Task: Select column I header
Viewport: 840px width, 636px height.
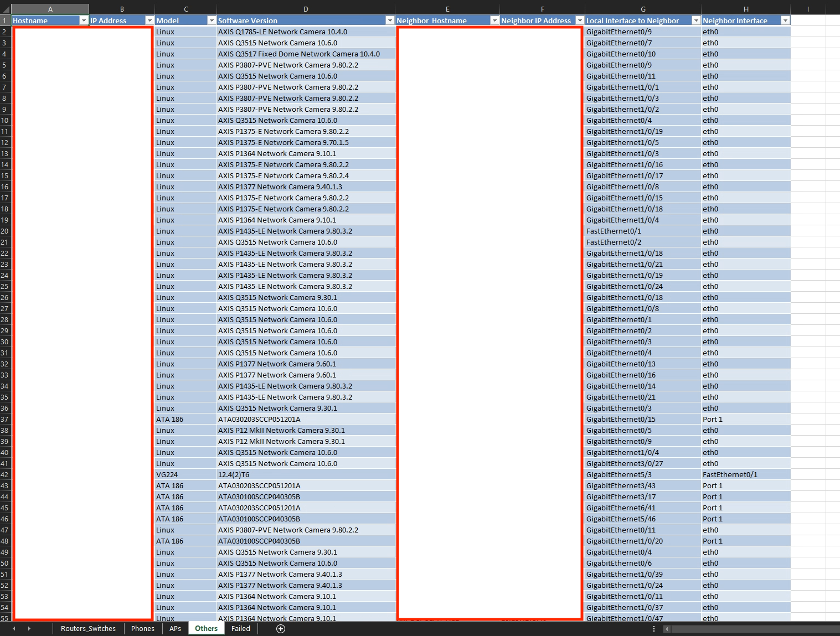Action: (x=808, y=9)
